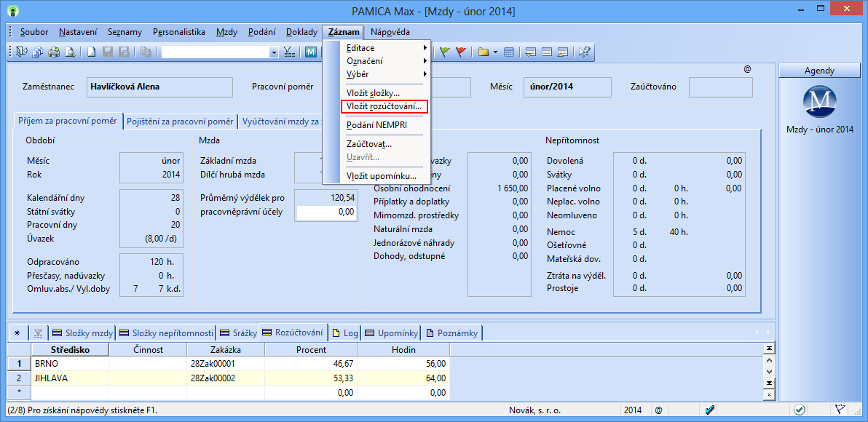Select the JIHLAVA cell in row 2

point(71,378)
